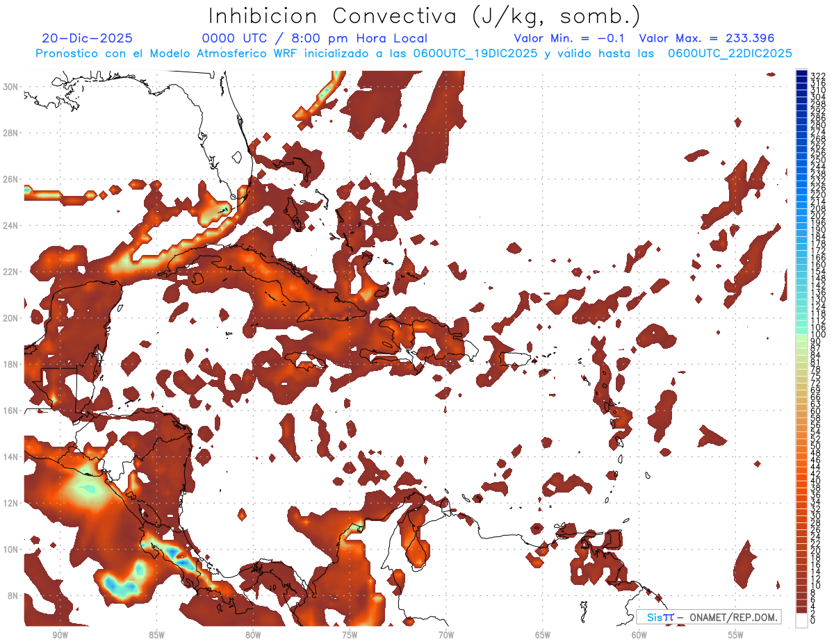Click the title "Inhibicion Convectiva (J/kg, somb.)"

(424, 17)
